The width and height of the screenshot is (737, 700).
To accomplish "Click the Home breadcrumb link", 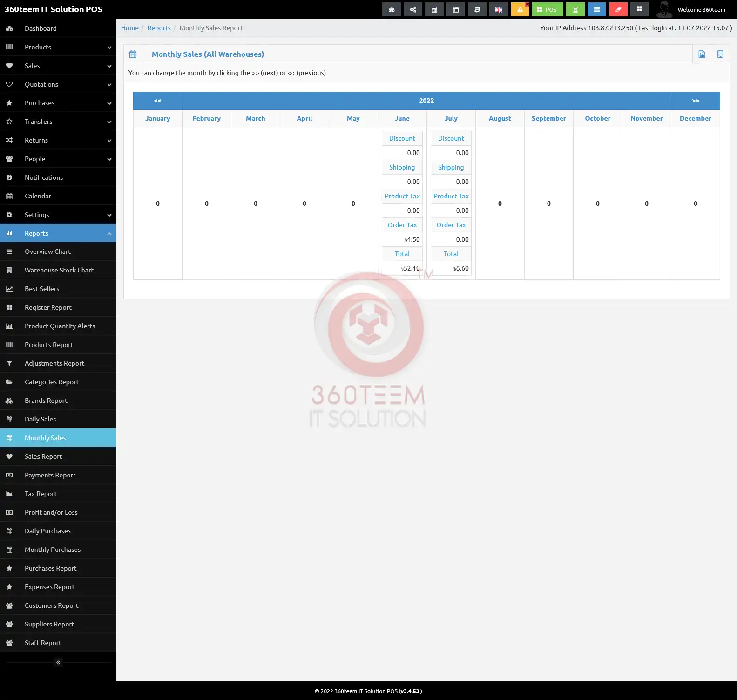I will click(130, 28).
